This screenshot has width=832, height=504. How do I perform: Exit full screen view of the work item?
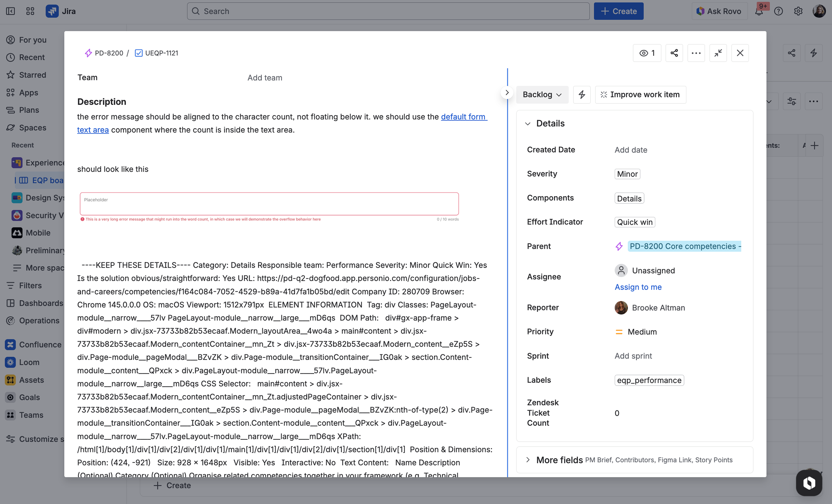718,53
